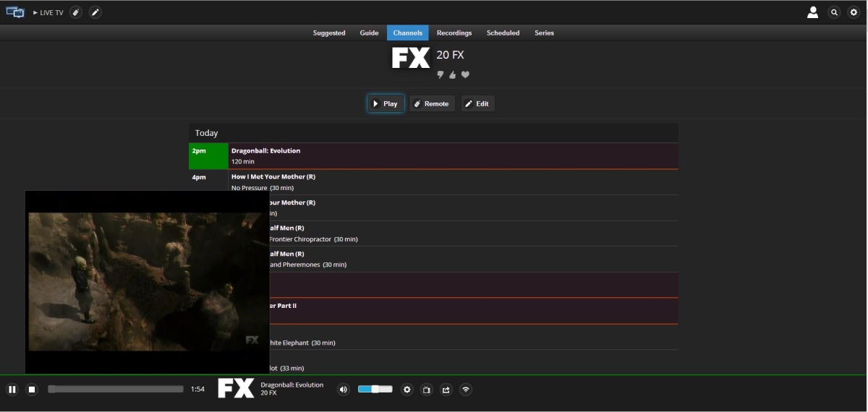
Task: Click the Play button
Action: coord(386,104)
